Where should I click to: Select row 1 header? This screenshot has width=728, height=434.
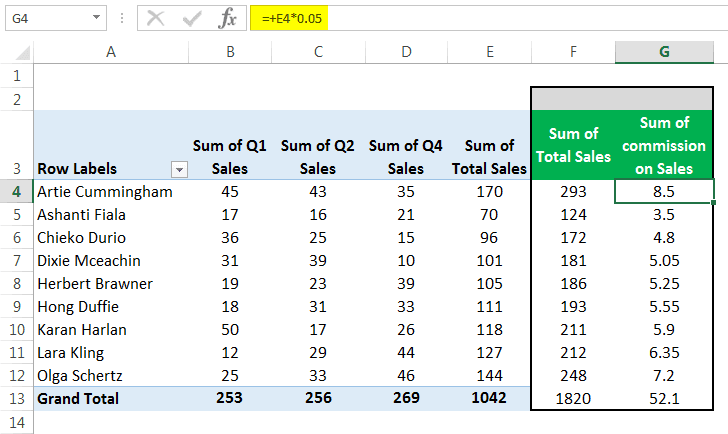(17, 75)
